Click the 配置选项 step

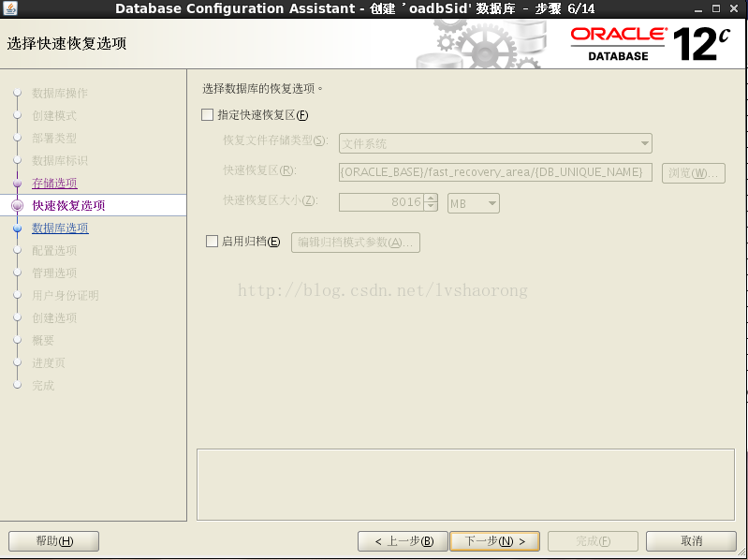[x=54, y=250]
